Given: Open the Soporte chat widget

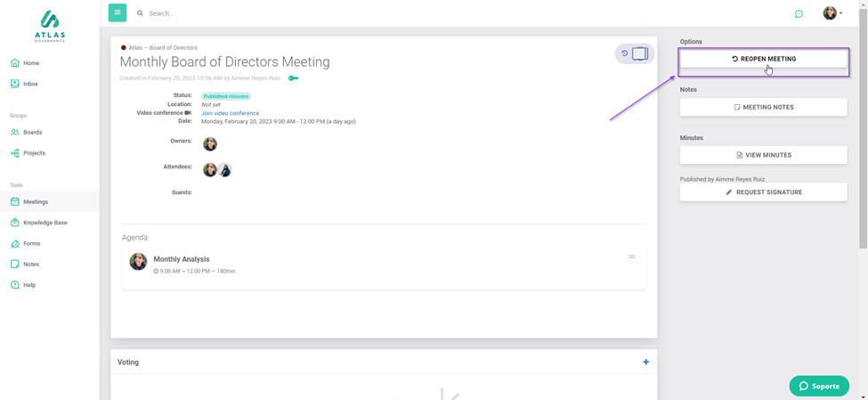Looking at the screenshot, I should pos(819,386).
